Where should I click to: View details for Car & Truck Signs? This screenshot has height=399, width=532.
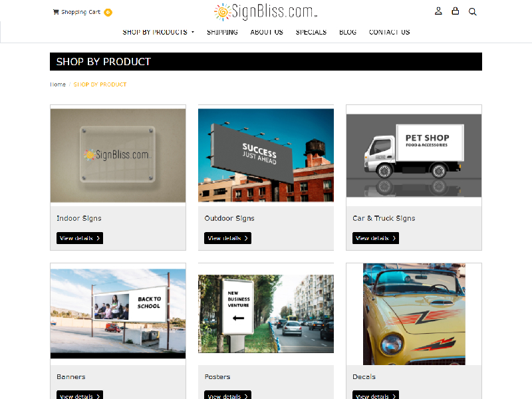pyautogui.click(x=376, y=238)
